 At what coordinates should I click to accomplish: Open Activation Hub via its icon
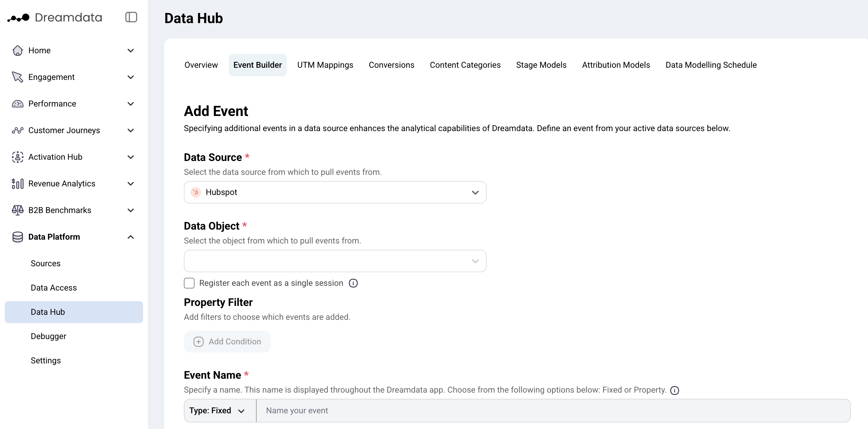click(17, 157)
